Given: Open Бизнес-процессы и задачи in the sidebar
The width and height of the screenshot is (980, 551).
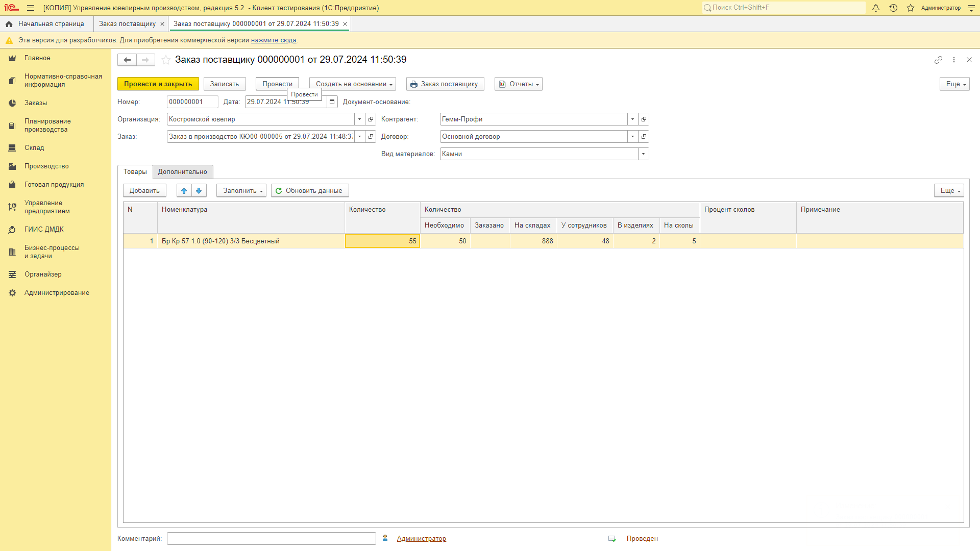Looking at the screenshot, I should [x=52, y=252].
